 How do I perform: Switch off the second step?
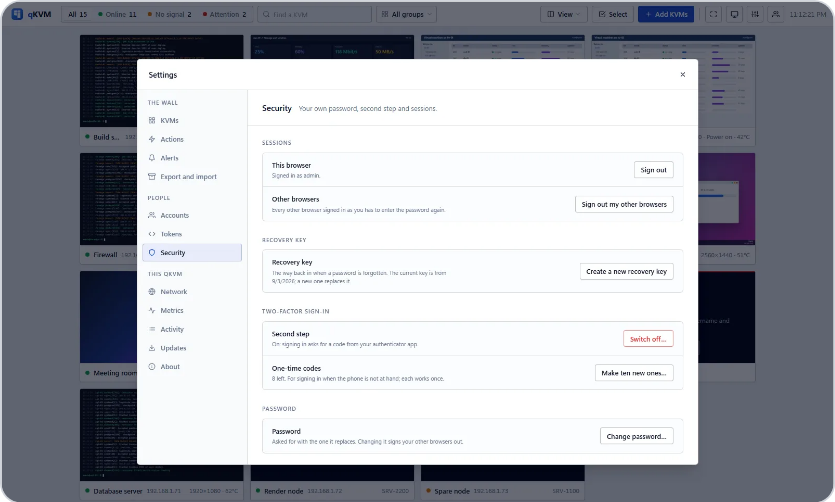pyautogui.click(x=648, y=339)
